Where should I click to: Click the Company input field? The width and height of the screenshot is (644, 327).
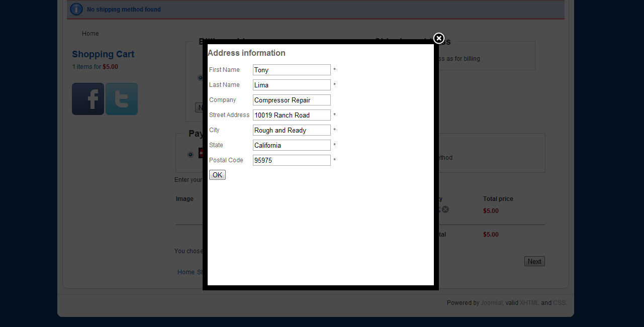[x=292, y=100]
